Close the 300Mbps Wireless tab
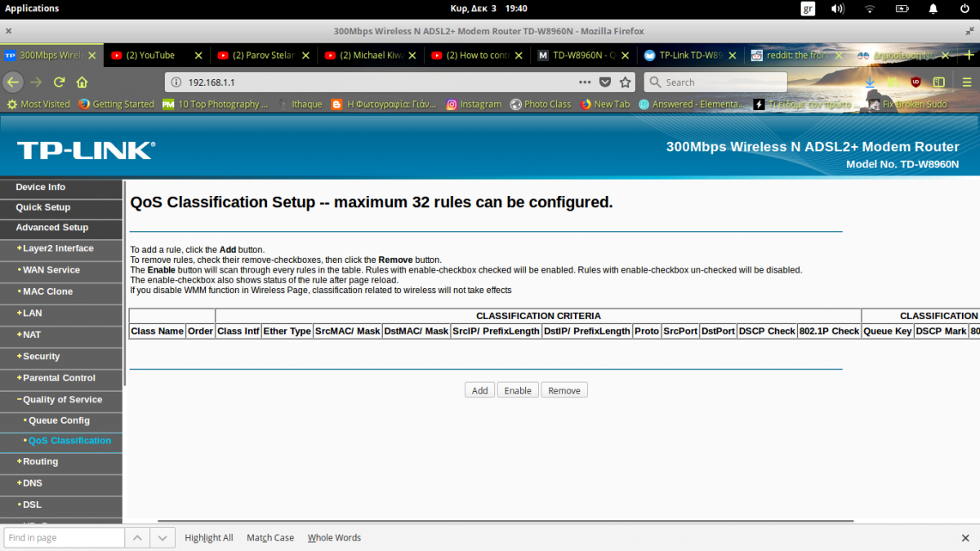This screenshot has width=980, height=551. point(92,56)
